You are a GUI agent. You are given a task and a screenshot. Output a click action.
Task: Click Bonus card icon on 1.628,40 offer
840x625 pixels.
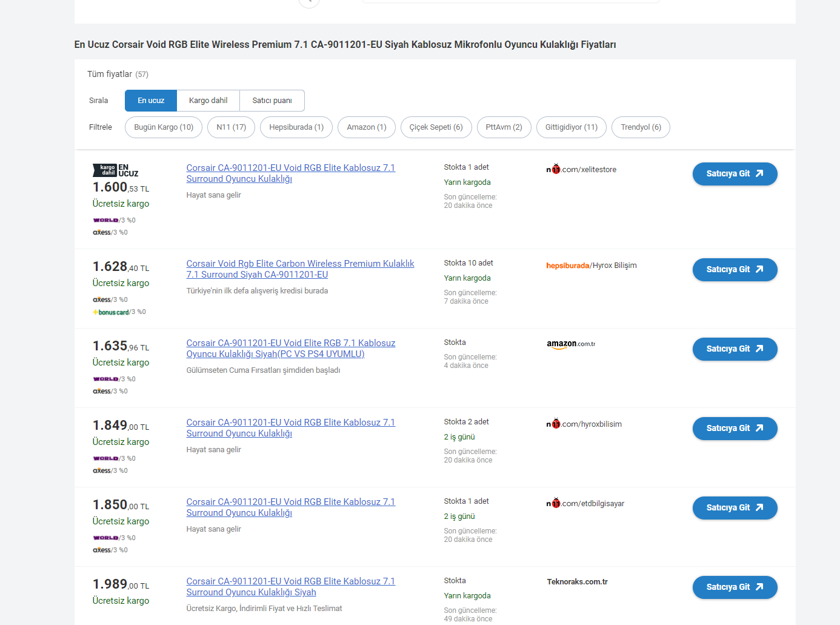pos(111,312)
